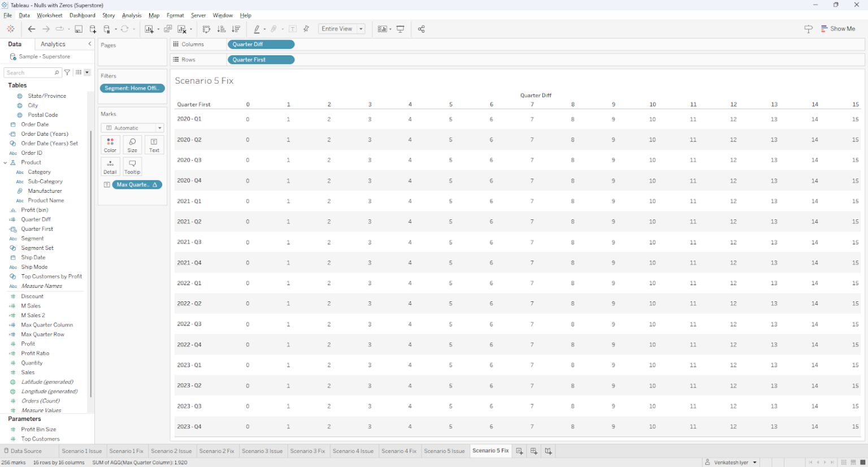
Task: Open the Analytics pane tab
Action: click(x=53, y=44)
